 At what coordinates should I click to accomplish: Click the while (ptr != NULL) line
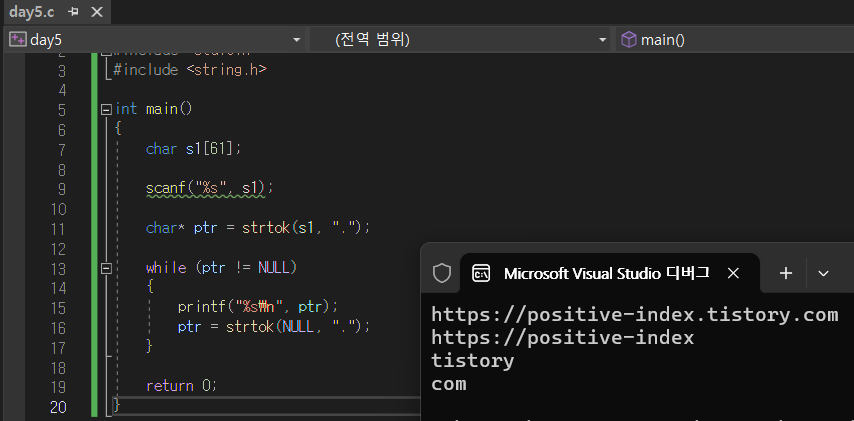(221, 268)
